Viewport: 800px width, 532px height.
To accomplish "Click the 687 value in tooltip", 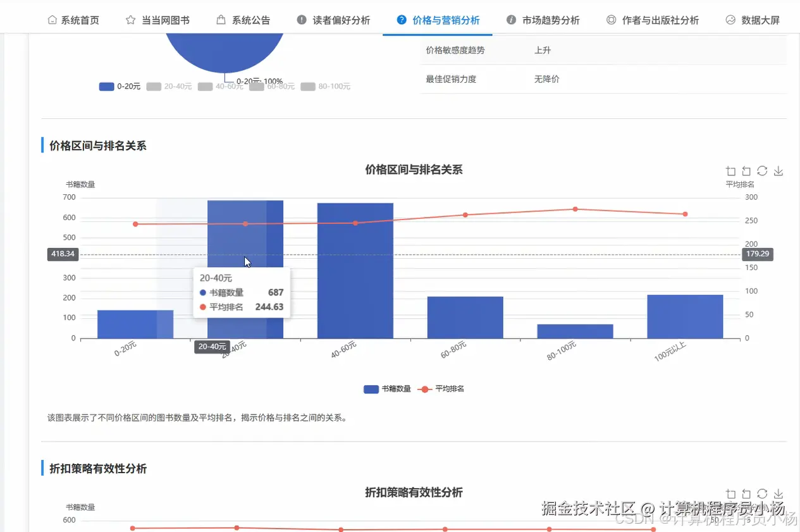I will pyautogui.click(x=276, y=292).
